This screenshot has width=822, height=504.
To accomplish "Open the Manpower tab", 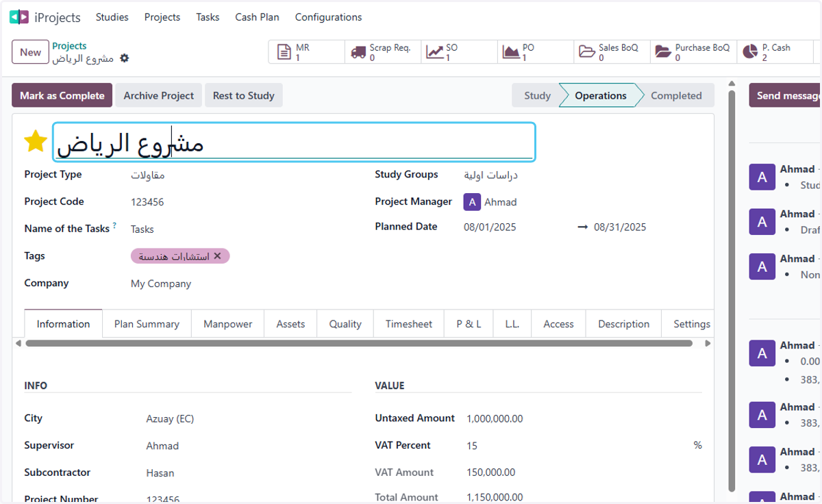I will [228, 324].
